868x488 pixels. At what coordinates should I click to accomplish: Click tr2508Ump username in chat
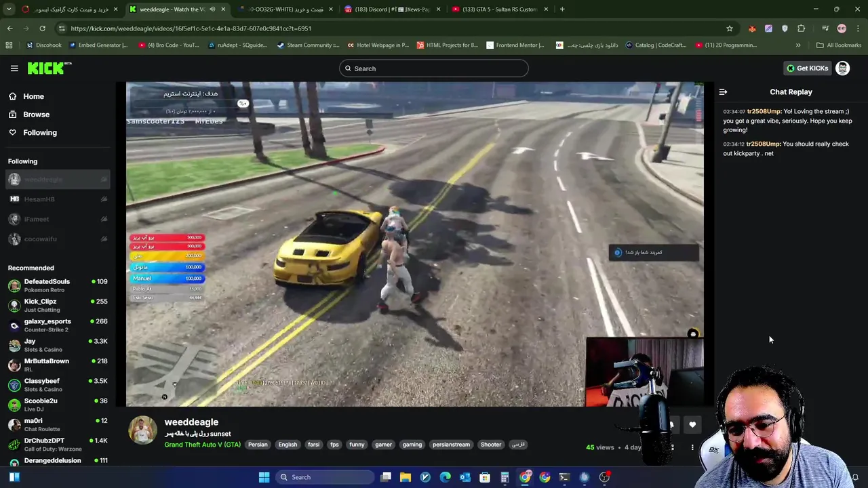point(764,111)
